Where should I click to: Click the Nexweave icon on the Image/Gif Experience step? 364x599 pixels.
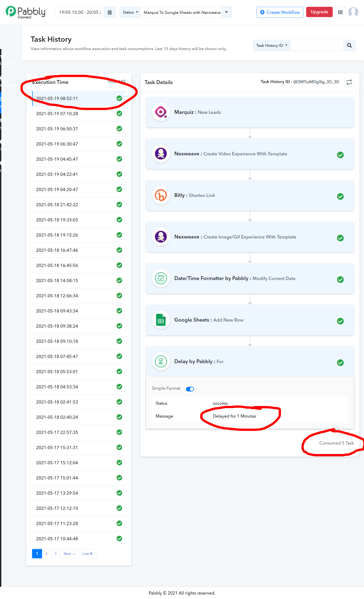coord(161,237)
